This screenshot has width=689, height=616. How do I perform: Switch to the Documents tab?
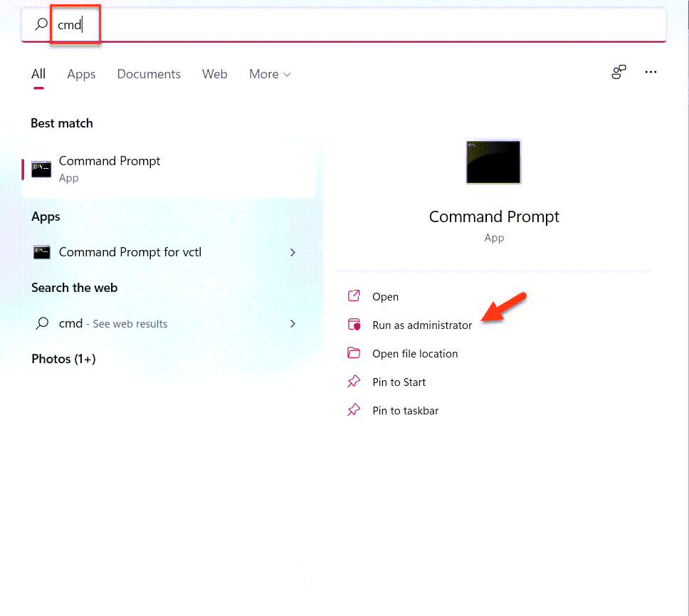click(149, 74)
